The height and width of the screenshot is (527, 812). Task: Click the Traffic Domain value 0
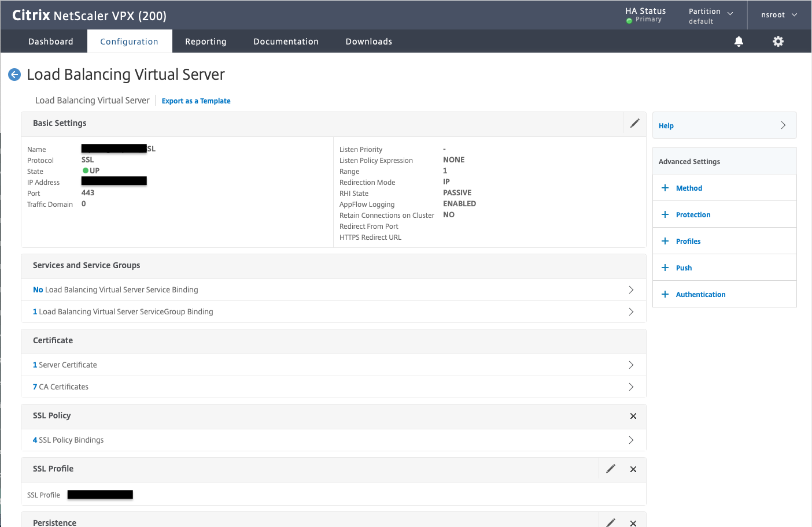(84, 204)
